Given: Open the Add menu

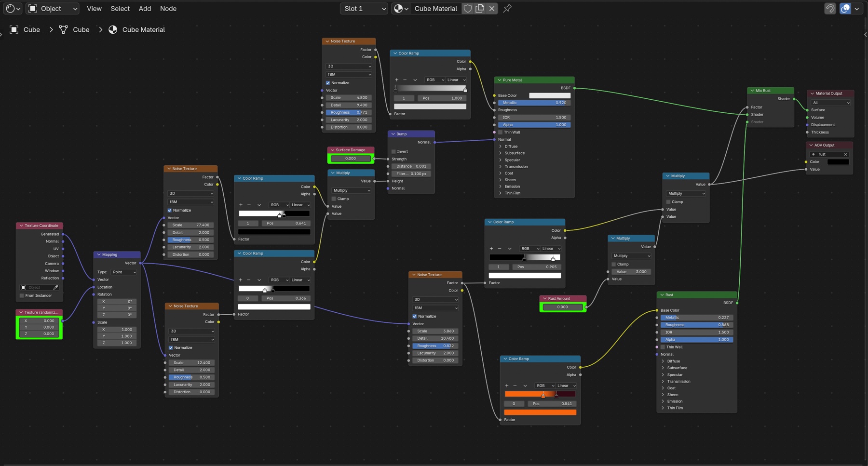Looking at the screenshot, I should [x=145, y=9].
